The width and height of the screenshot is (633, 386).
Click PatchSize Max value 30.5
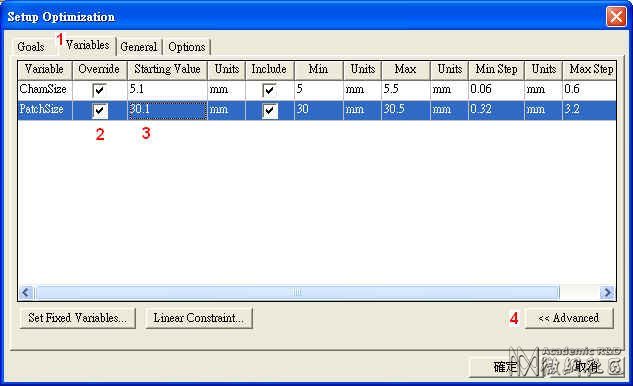[406, 110]
